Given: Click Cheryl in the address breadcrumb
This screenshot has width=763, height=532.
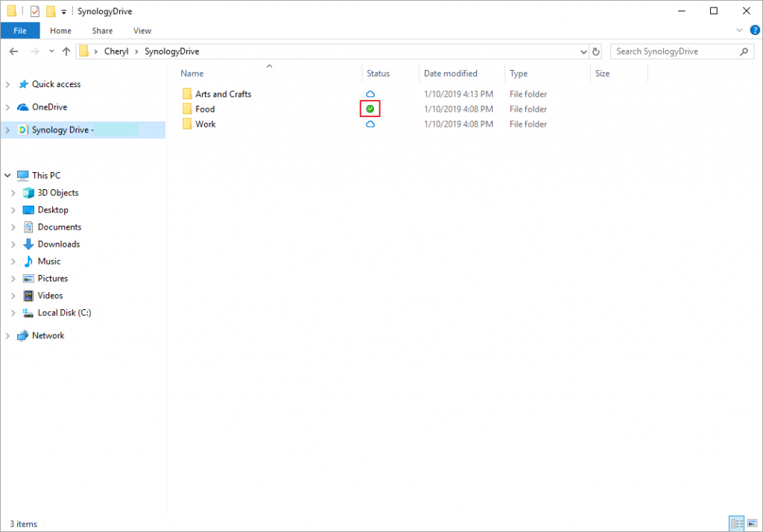Looking at the screenshot, I should 116,51.
